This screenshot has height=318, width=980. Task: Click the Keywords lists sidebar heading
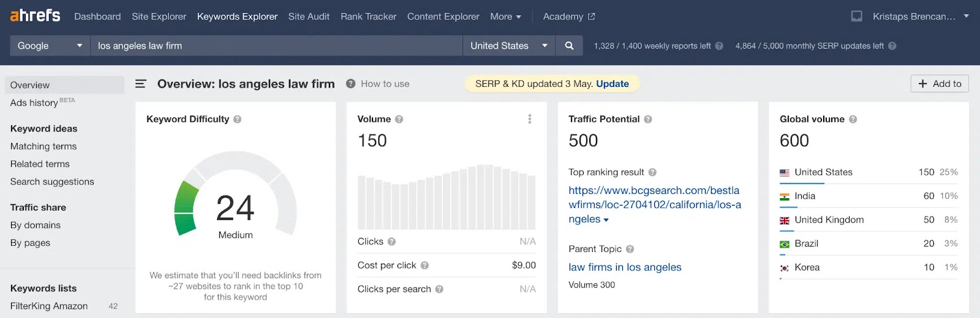point(43,288)
